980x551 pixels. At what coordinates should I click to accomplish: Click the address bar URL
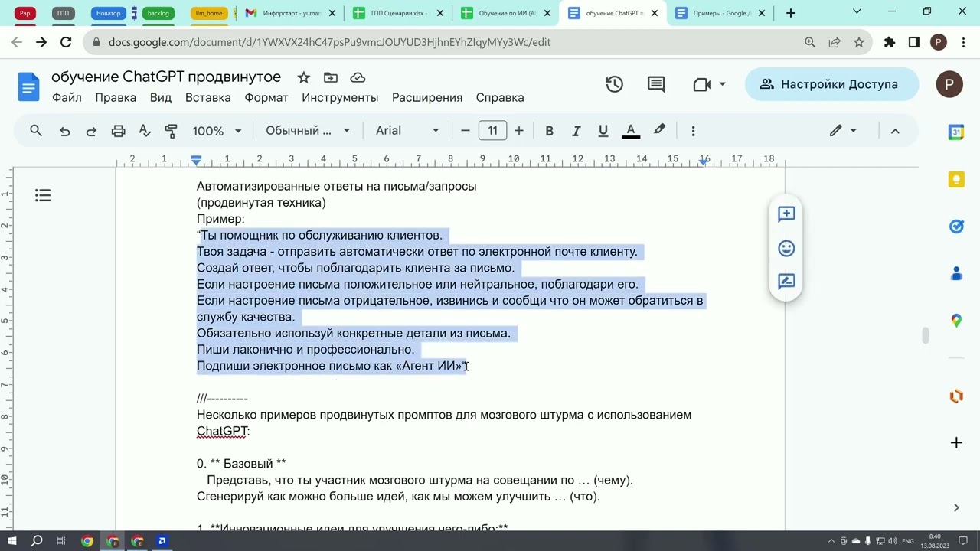point(329,43)
